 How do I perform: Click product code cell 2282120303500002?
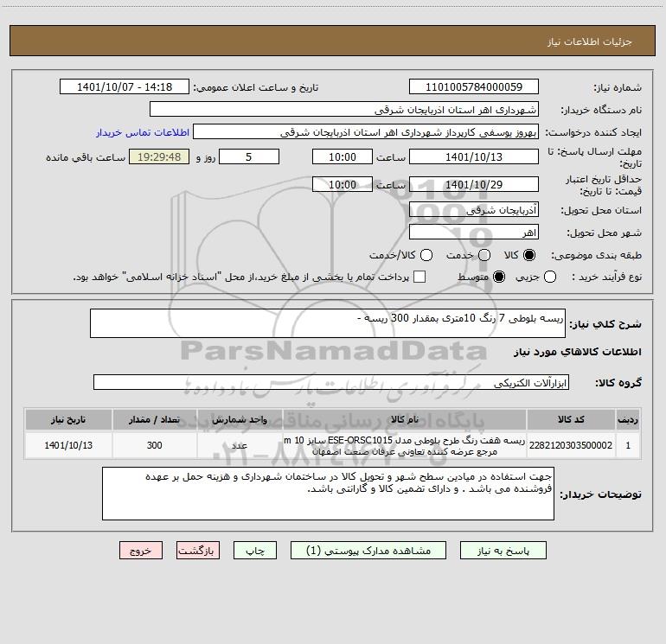(x=571, y=445)
